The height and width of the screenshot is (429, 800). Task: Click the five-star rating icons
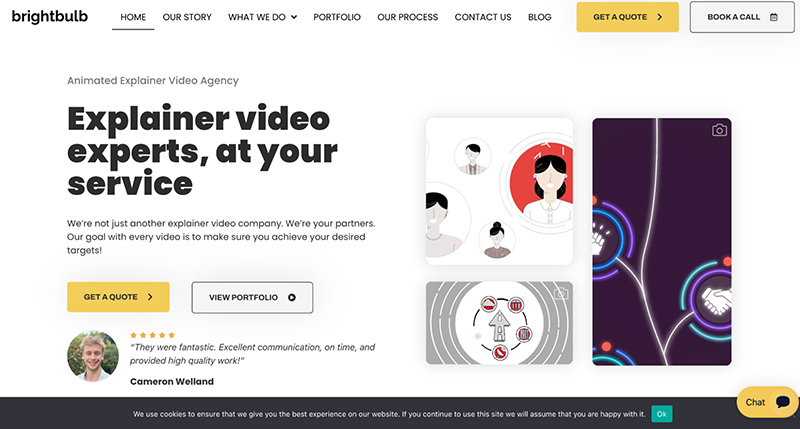pos(153,335)
